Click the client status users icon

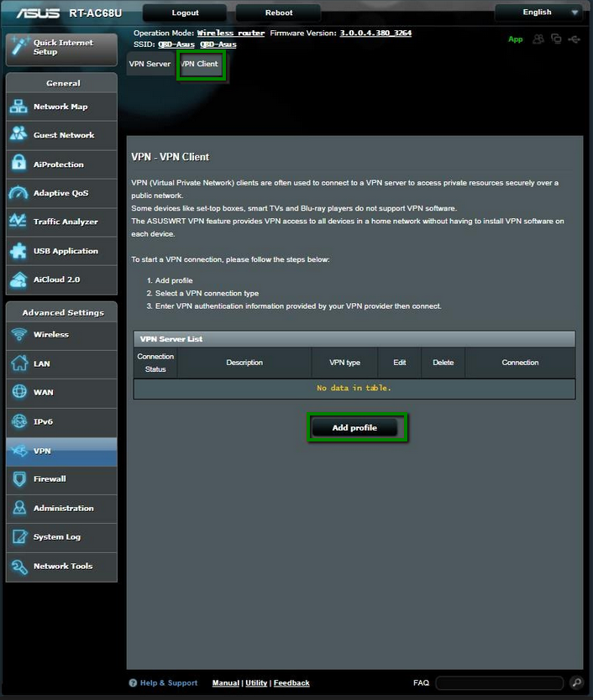(x=538, y=39)
